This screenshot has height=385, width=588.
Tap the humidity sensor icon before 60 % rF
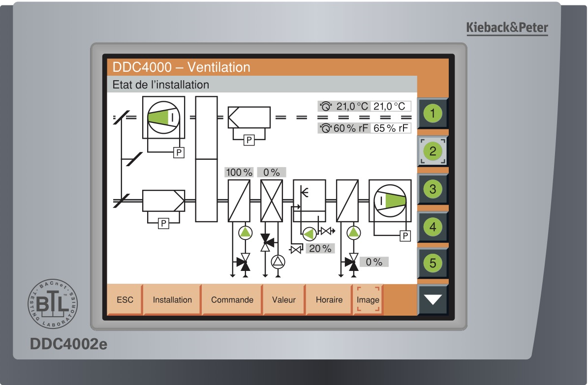coord(325,128)
